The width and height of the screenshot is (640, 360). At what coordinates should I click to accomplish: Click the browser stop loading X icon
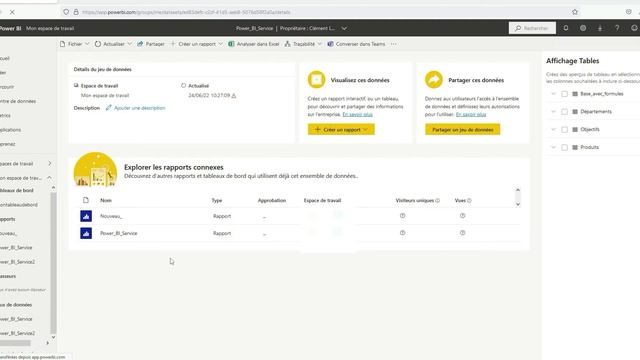(x=12, y=12)
